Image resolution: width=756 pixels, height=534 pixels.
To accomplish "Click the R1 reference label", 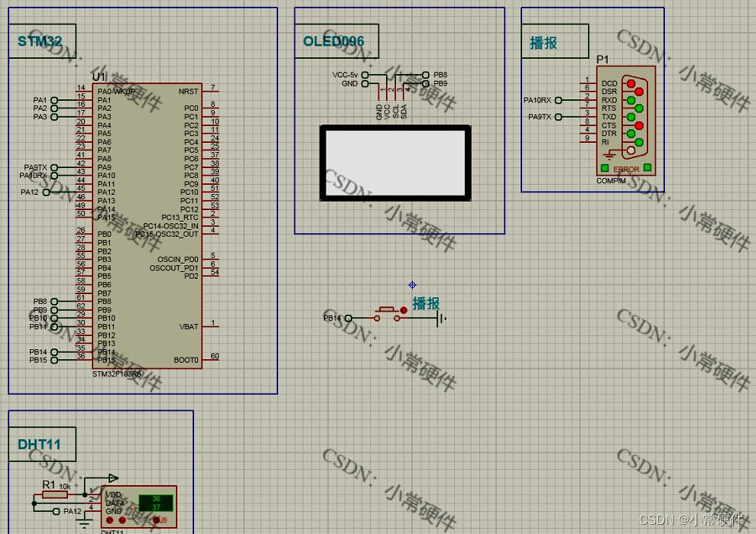I will 49,484.
